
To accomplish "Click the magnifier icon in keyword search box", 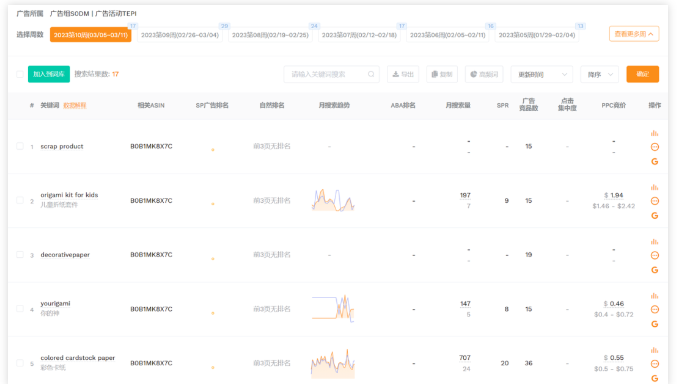I will (x=371, y=74).
